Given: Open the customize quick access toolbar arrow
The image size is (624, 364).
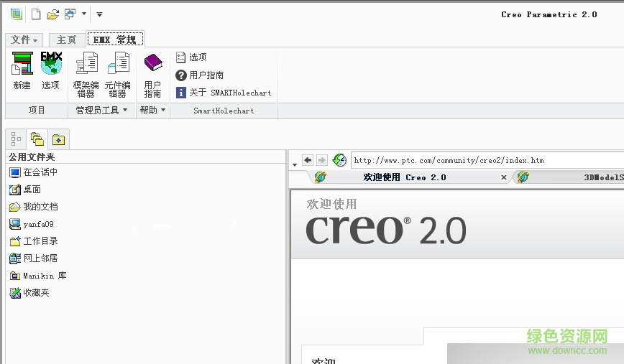Looking at the screenshot, I should pyautogui.click(x=99, y=14).
